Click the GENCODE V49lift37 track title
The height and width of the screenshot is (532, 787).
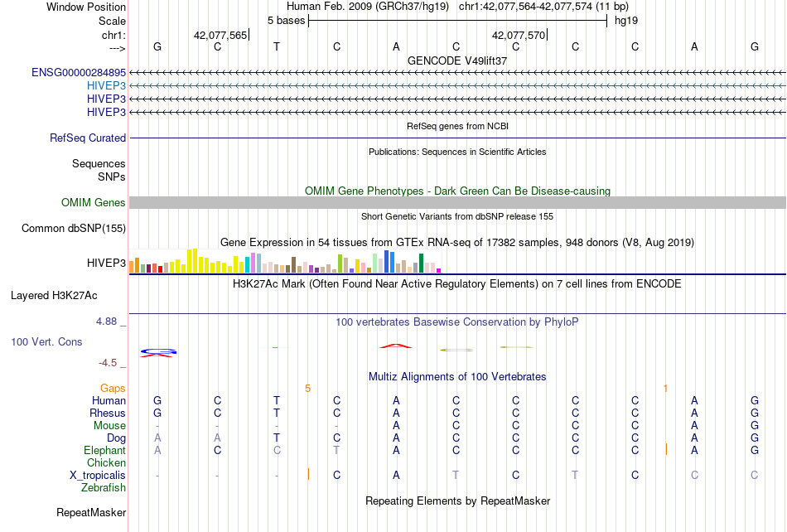click(457, 60)
